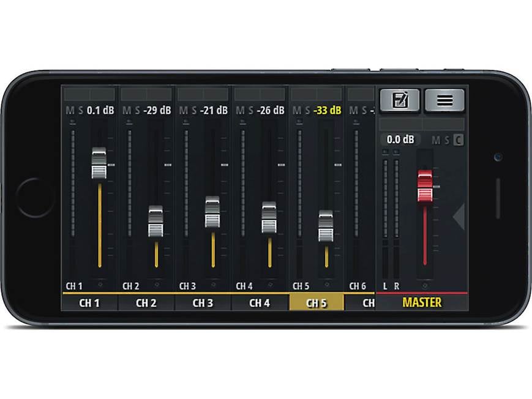Image resolution: width=532 pixels, height=399 pixels.
Task: Tap the 0.0 dB master level display
Action: (400, 140)
